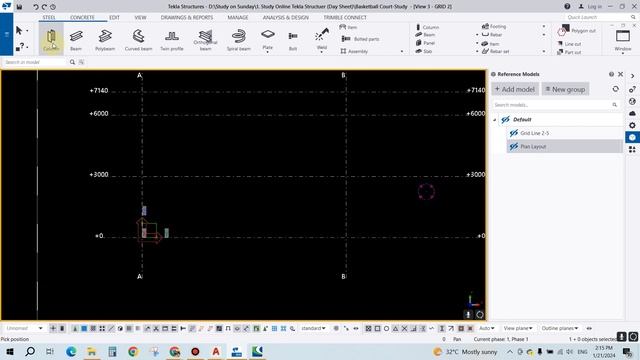This screenshot has width=640, height=360.
Task: Open the dropdown arrow beside Footing
Action: [544, 27]
